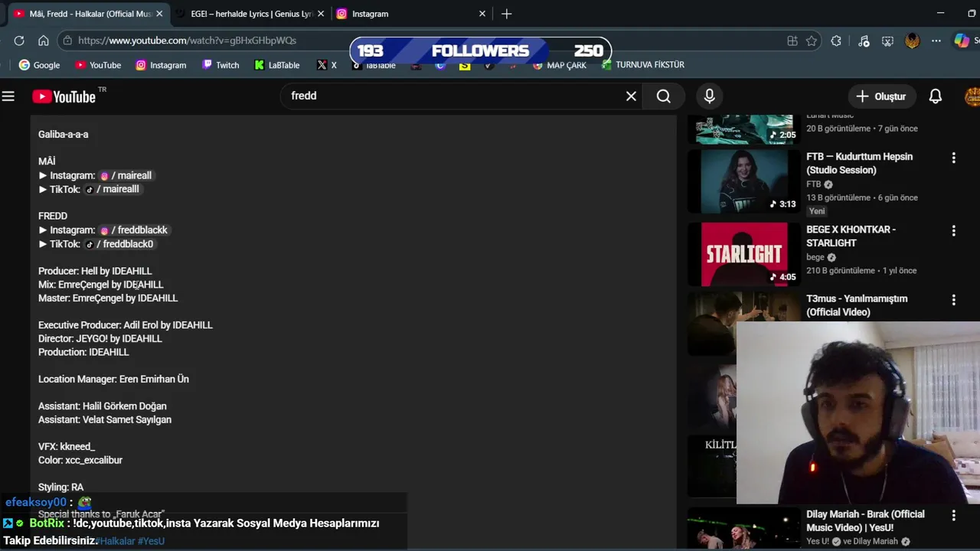980x551 pixels.
Task: Open FREDD's TikTok link freddblack0
Action: click(119, 244)
